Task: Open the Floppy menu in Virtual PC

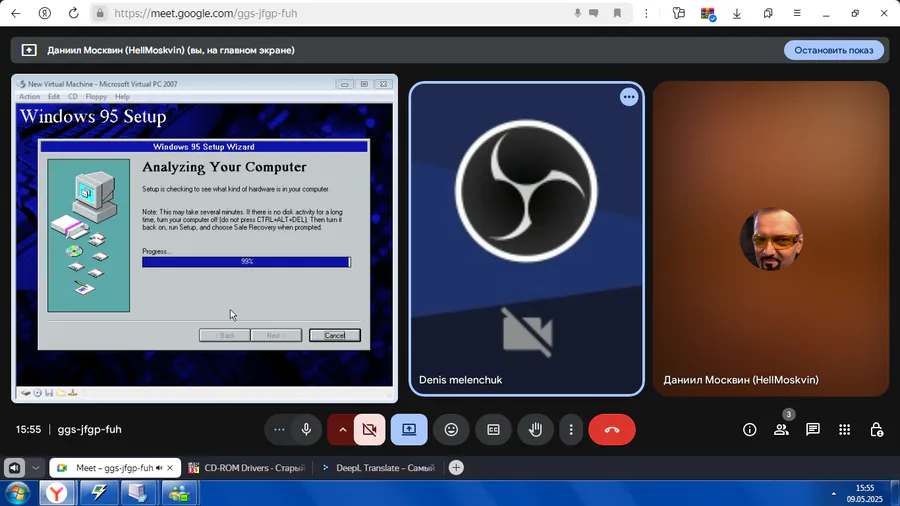Action: coord(96,97)
